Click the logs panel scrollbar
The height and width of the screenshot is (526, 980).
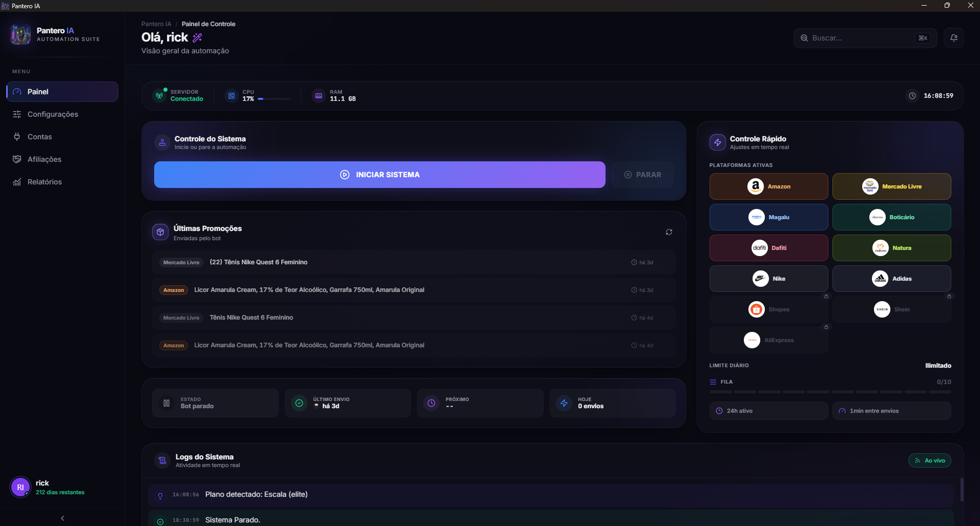tap(962, 490)
